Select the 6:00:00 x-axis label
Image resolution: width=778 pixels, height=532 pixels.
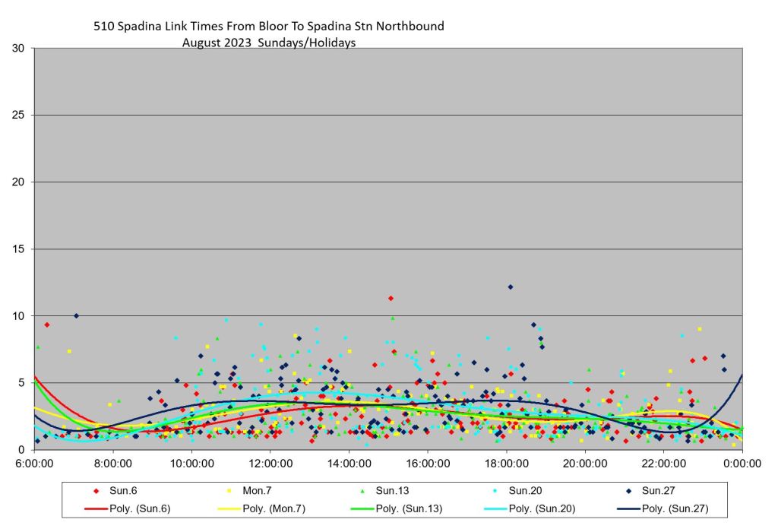(x=34, y=461)
